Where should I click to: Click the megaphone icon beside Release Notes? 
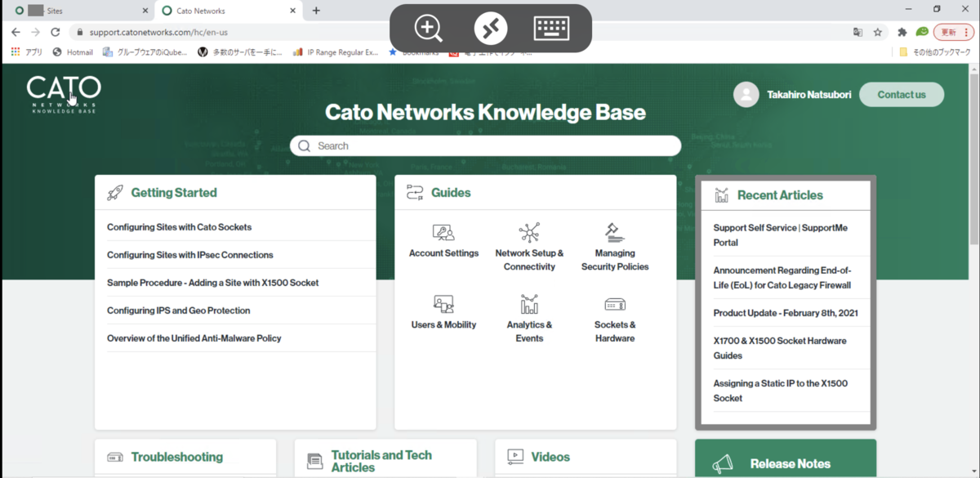coord(723,464)
